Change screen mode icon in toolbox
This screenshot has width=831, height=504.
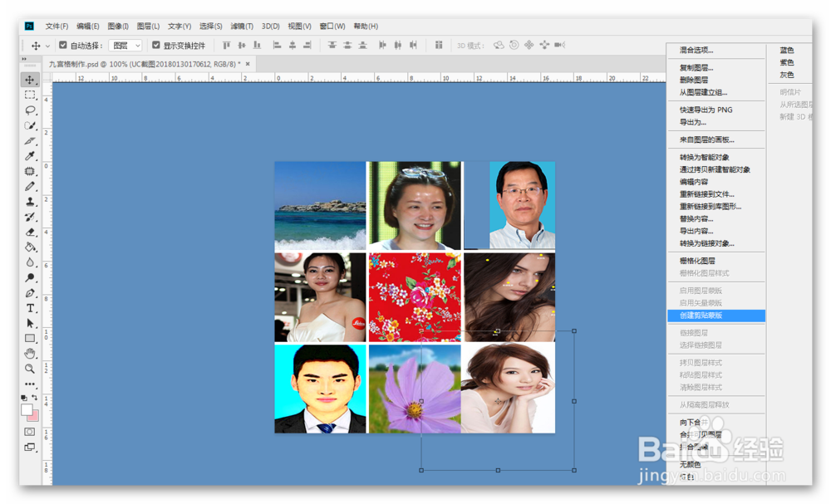tap(30, 448)
